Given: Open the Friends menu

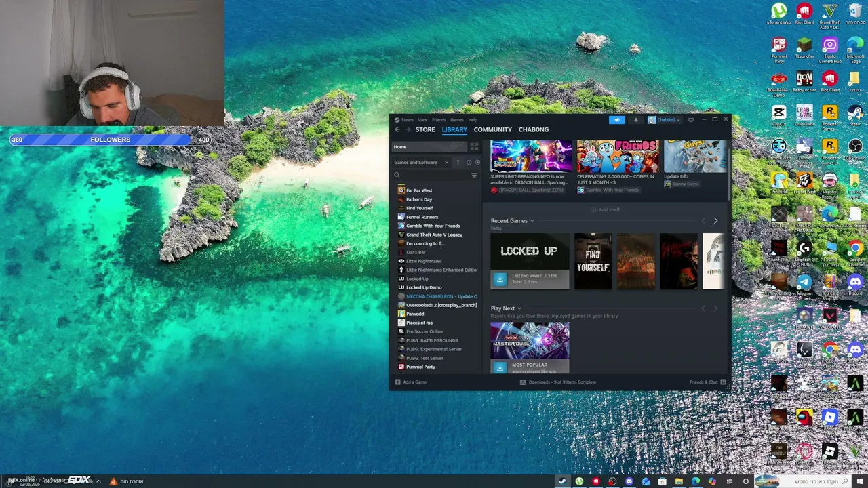Looking at the screenshot, I should pyautogui.click(x=439, y=120).
